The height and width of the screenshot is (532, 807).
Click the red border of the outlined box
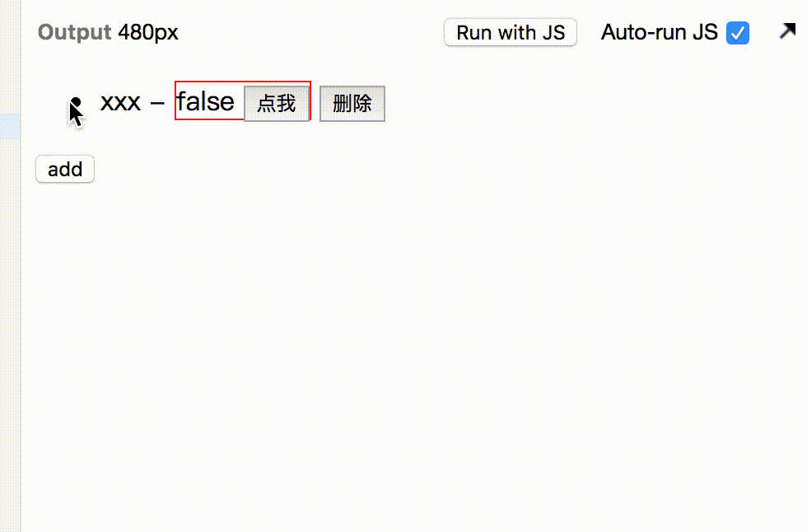(x=242, y=82)
